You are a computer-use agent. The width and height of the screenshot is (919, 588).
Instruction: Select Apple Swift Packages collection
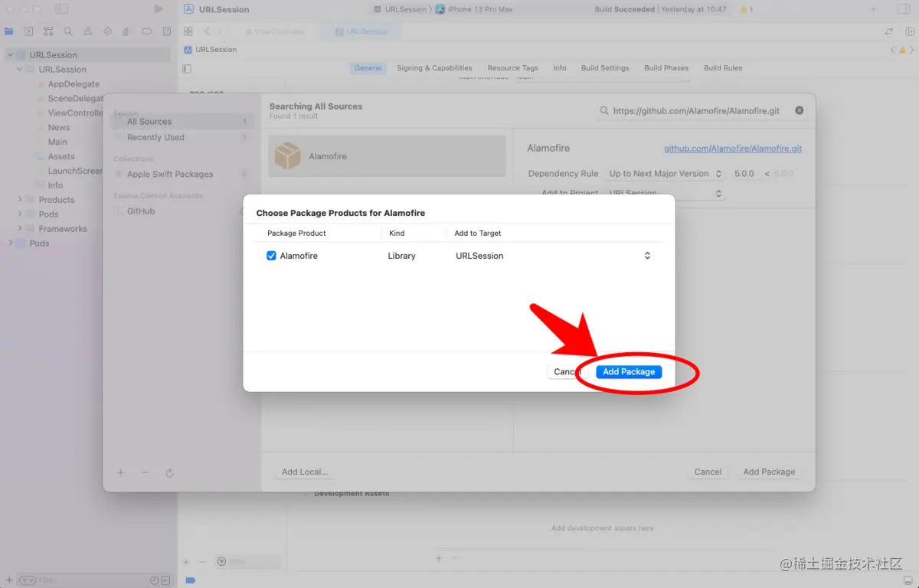tap(181, 175)
